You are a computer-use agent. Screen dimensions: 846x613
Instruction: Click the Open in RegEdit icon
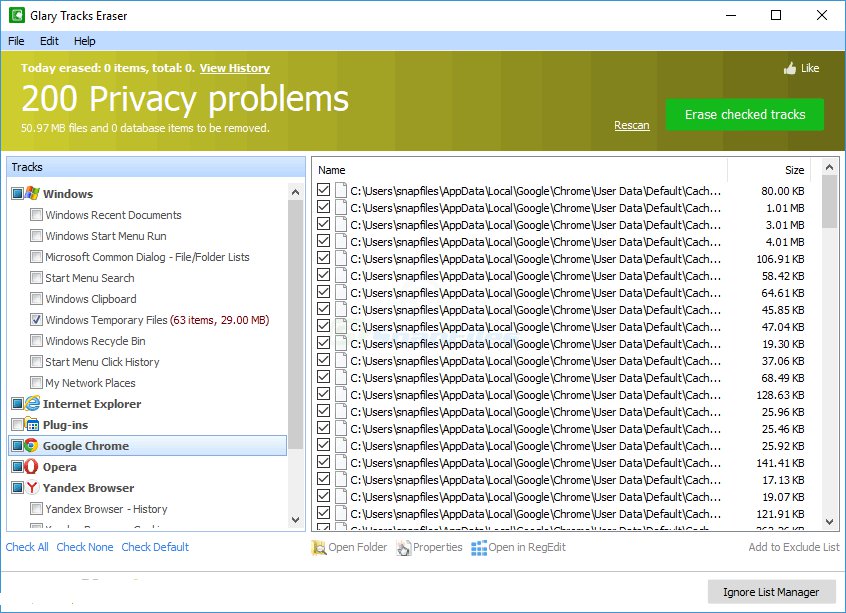tap(479, 547)
